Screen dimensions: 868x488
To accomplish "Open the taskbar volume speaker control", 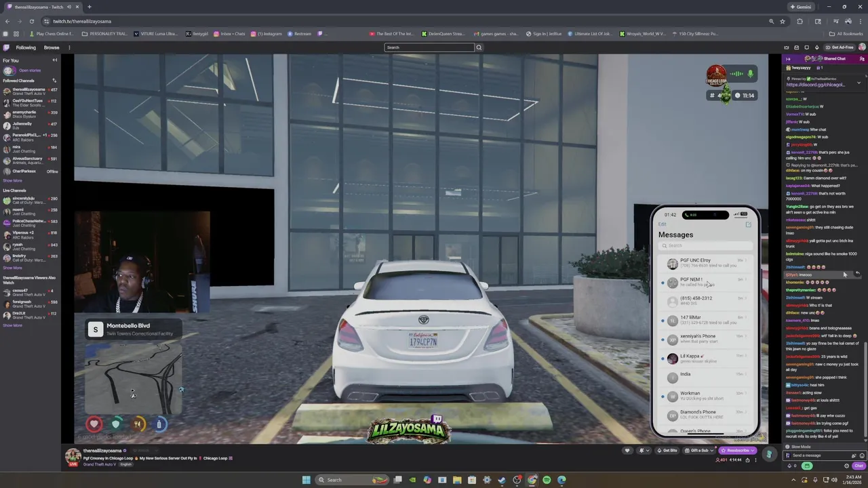I will (834, 480).
